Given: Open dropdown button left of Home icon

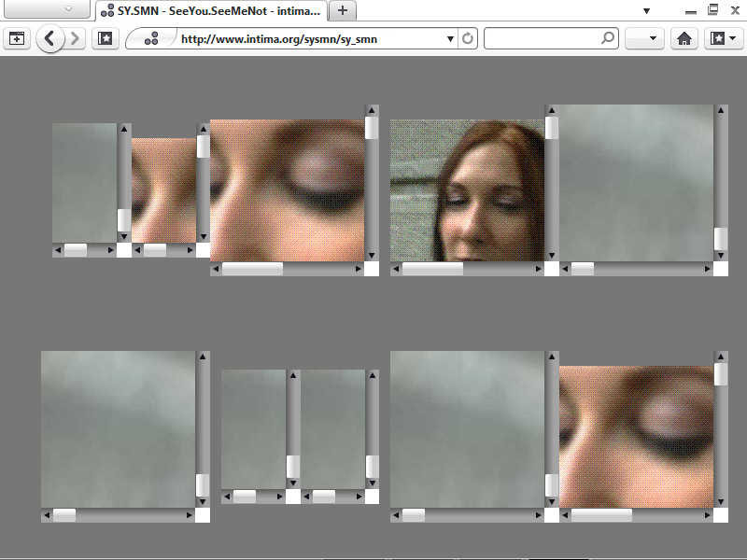Looking at the screenshot, I should 643,39.
